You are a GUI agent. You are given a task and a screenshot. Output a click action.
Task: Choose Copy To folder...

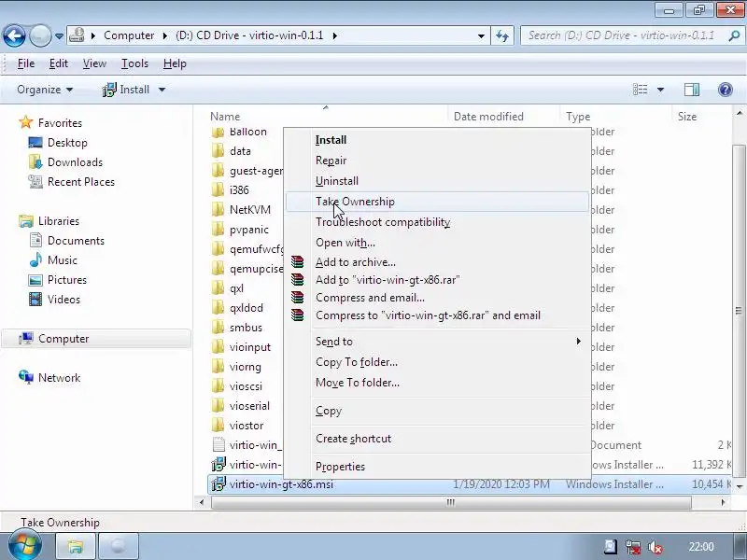tap(437, 362)
